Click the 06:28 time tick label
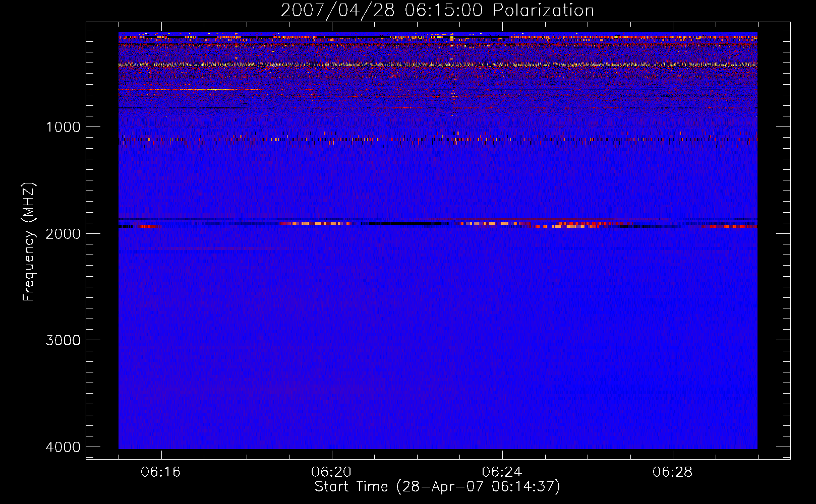The width and height of the screenshot is (816, 504). coord(672,472)
